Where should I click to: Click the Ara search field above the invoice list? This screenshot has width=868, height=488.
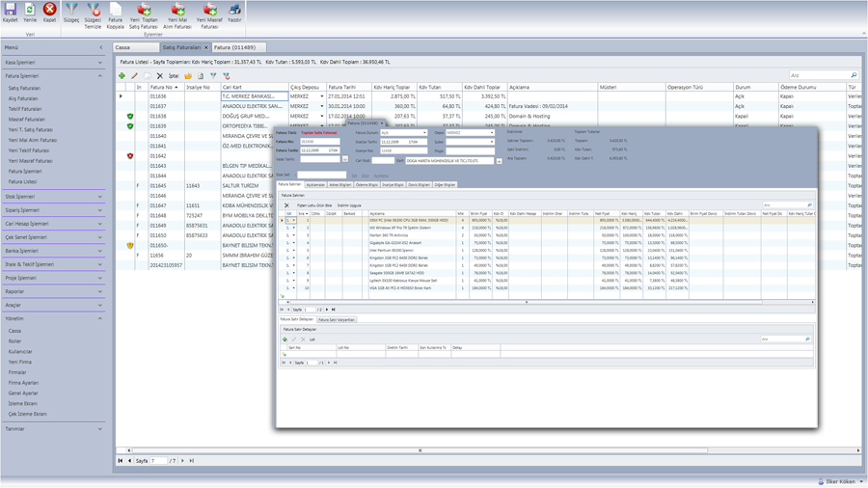[818, 75]
